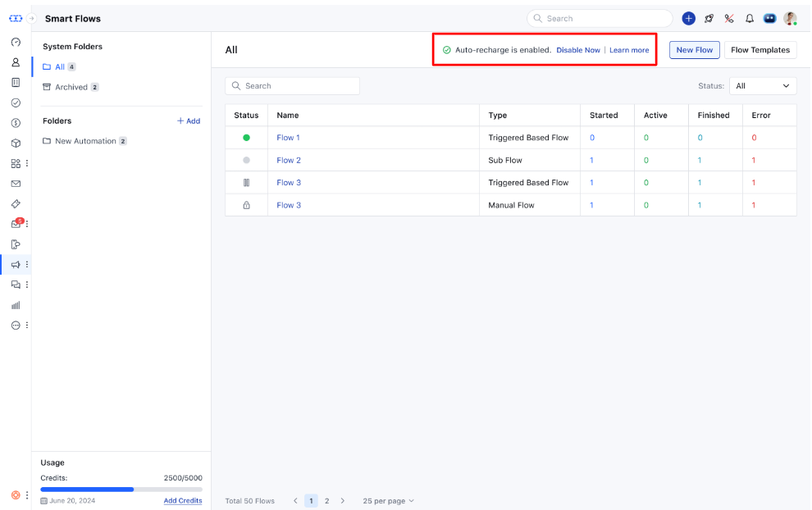Open the 25 per page dropdown
This screenshot has height=510, width=812.
(389, 501)
